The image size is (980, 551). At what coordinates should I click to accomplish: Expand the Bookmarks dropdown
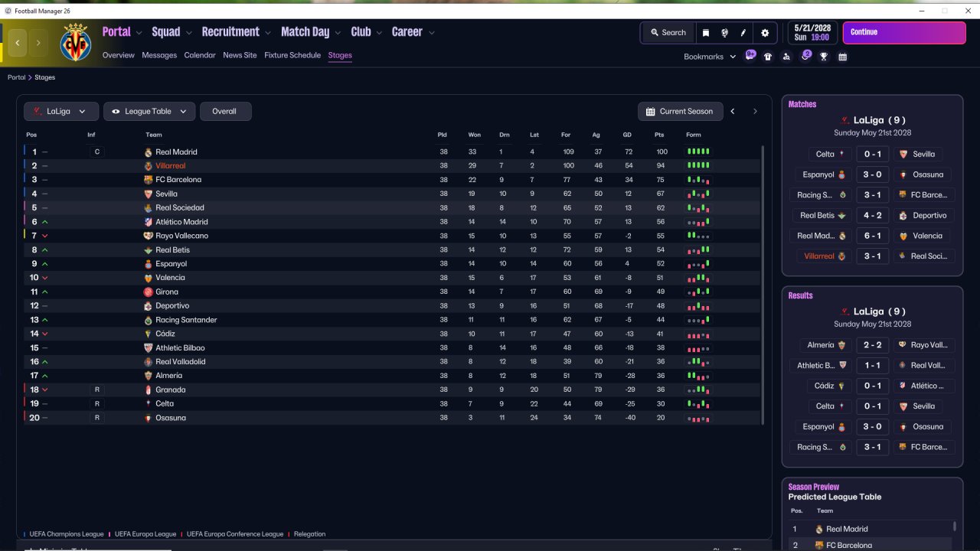point(710,57)
